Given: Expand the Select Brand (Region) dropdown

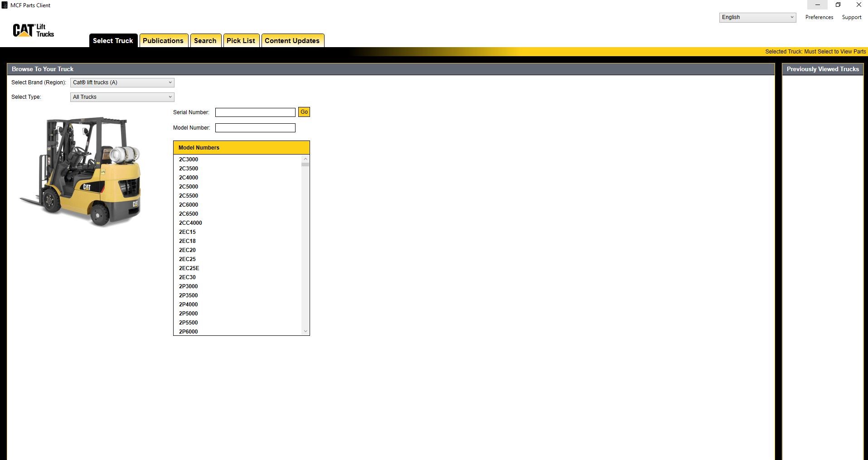Looking at the screenshot, I should pos(122,82).
